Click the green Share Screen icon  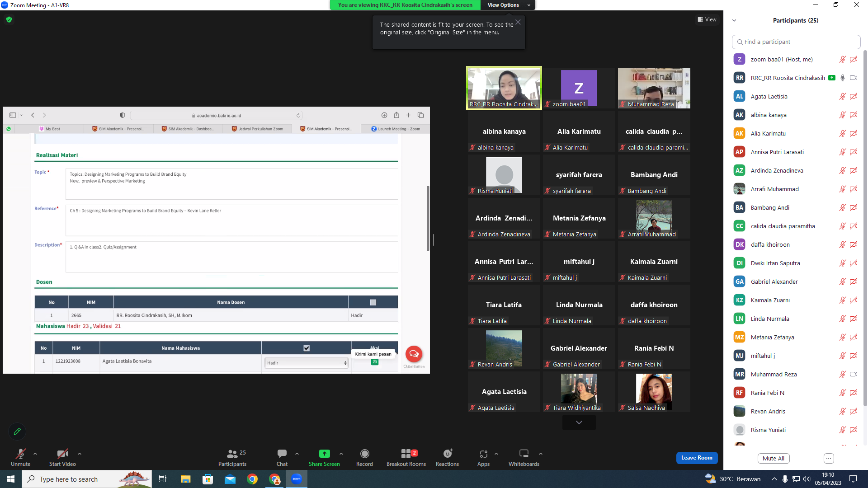coord(325,454)
